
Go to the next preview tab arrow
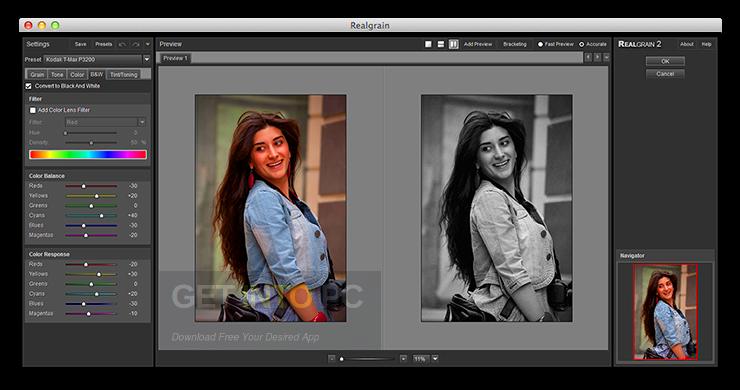pos(597,57)
